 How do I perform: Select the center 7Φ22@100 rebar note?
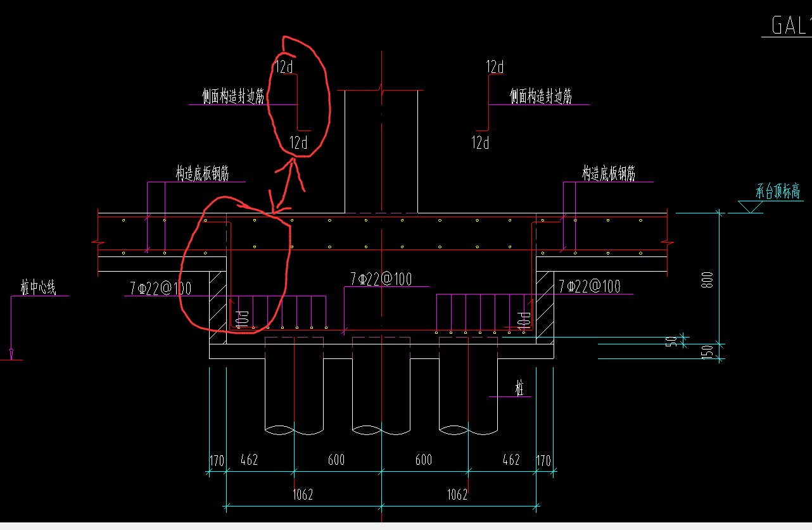pyautogui.click(x=381, y=279)
